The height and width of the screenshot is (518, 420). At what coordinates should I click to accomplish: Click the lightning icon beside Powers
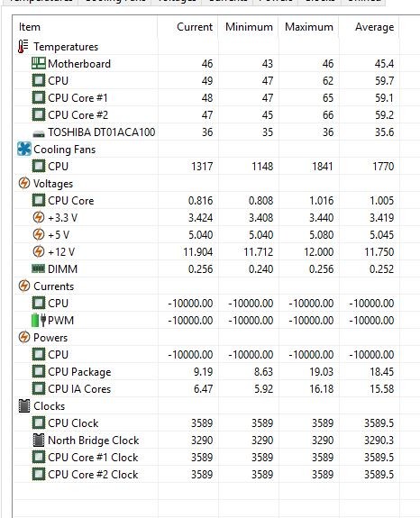[x=24, y=337]
